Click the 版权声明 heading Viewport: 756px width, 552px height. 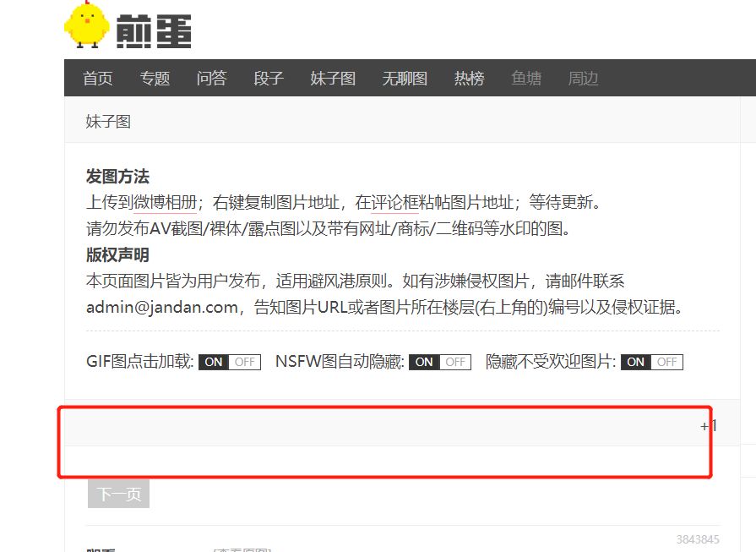[117, 254]
